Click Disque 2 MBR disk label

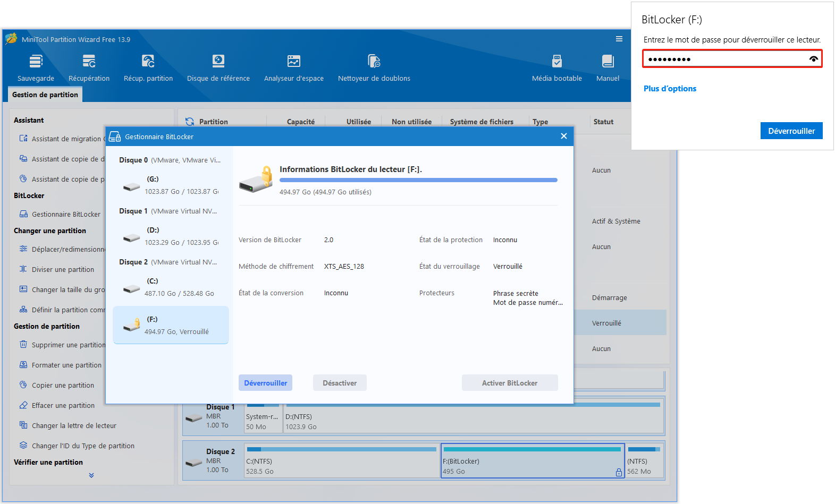[x=213, y=461]
